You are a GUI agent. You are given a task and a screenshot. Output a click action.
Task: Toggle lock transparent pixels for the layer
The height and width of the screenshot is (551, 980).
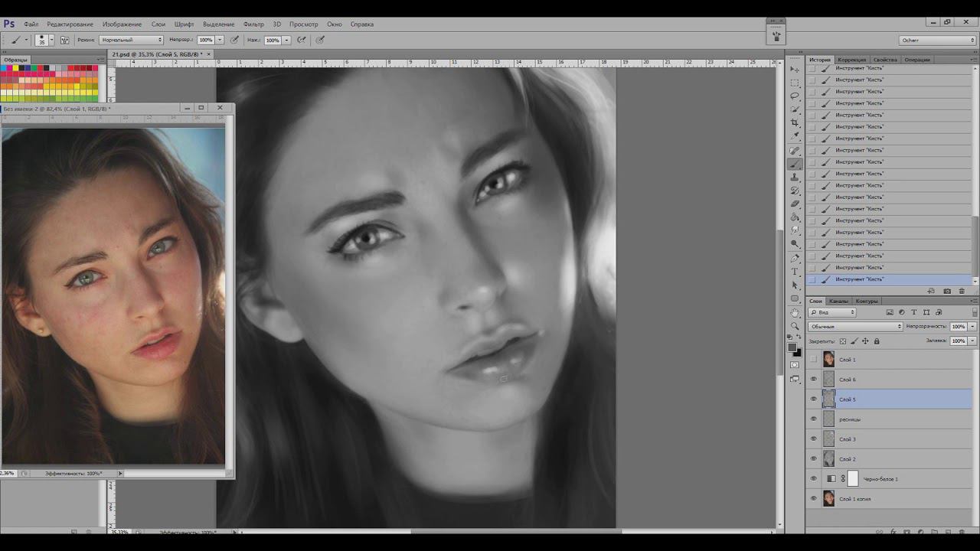coord(843,341)
